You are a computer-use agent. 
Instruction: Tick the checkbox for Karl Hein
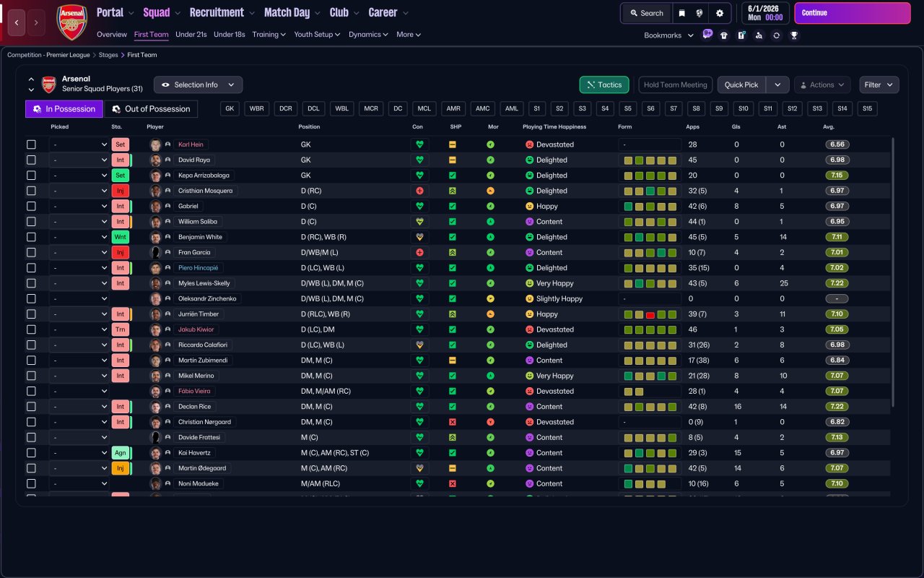point(31,144)
